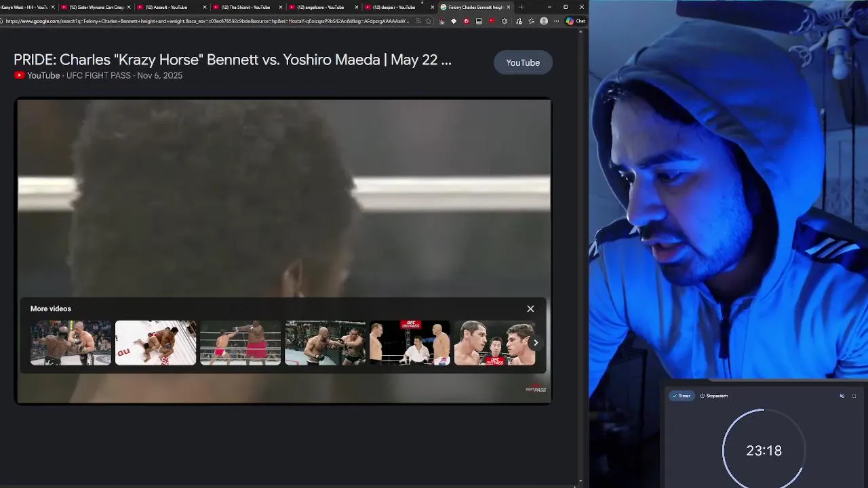Image resolution: width=868 pixels, height=488 pixels.
Task: Open the picture-in-picture style extension icon
Action: (479, 21)
